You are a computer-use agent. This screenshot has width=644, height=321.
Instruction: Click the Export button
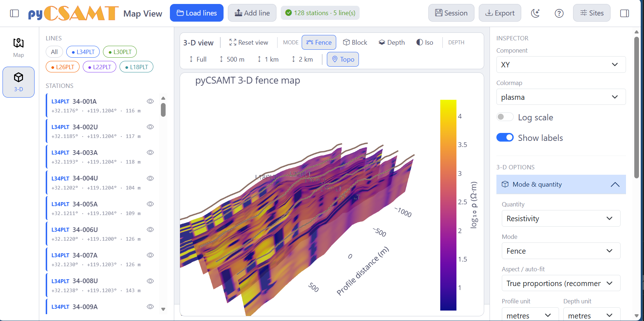(500, 13)
